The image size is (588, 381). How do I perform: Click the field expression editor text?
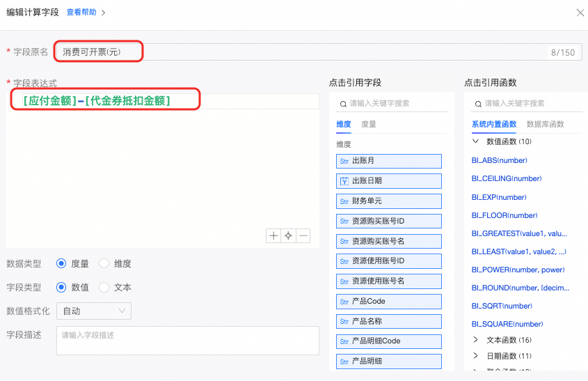(x=97, y=100)
